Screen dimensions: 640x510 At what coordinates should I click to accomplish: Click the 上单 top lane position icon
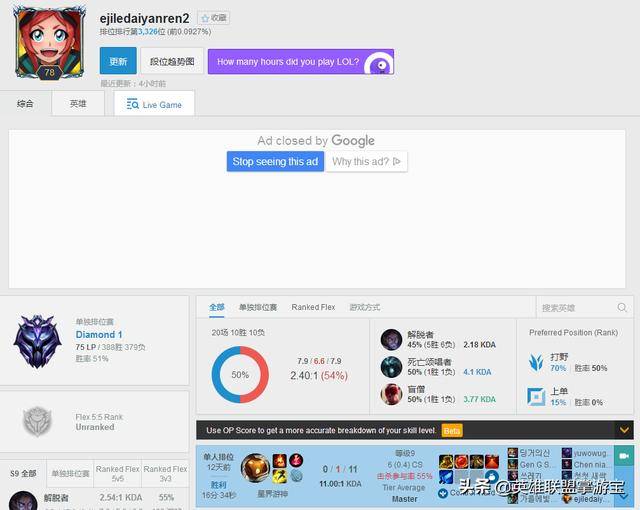(536, 397)
